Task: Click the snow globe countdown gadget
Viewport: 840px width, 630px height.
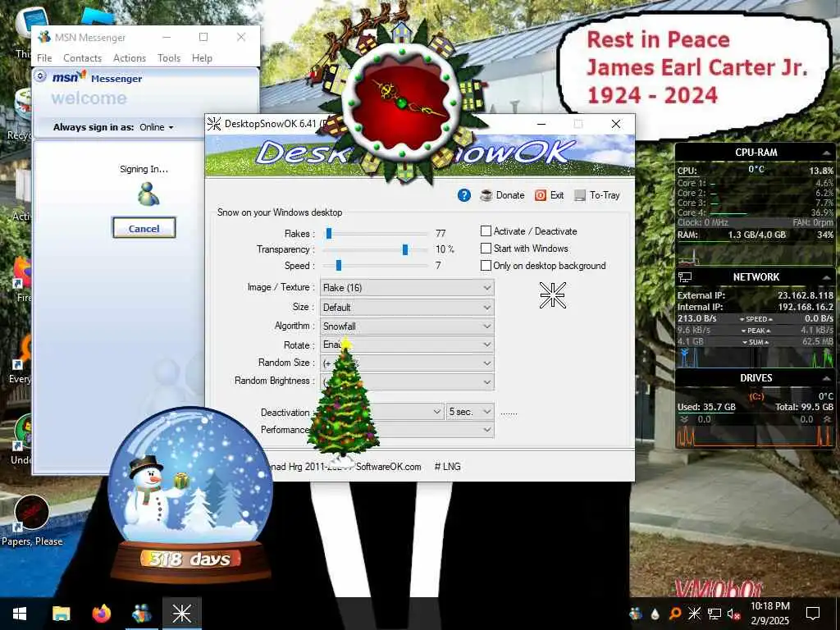Action: [189, 494]
